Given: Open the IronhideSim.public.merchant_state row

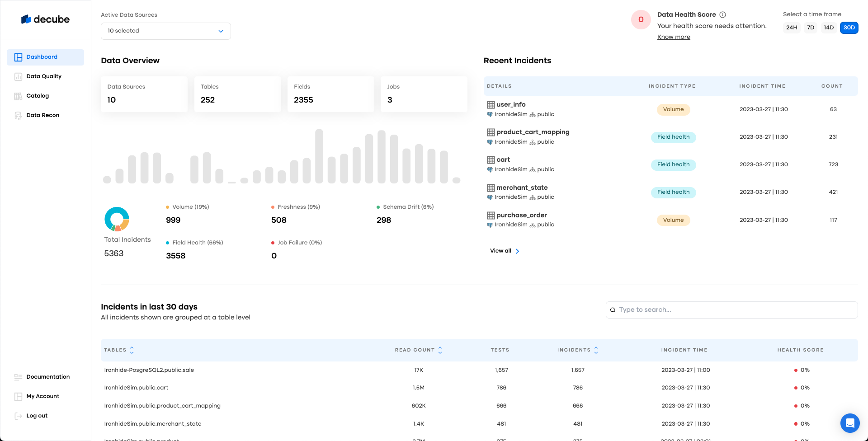Looking at the screenshot, I should coord(479,424).
